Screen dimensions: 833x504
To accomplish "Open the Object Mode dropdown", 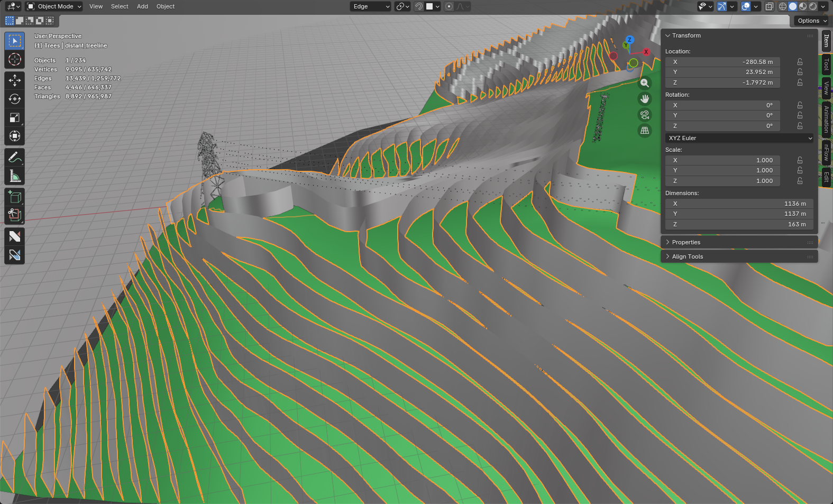I will coord(54,6).
